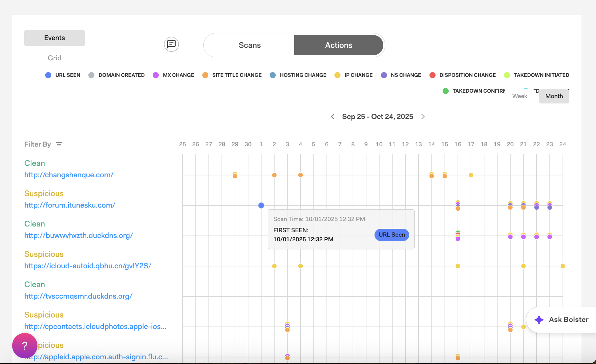Open the purple help question mark button
Viewport: 596px width, 364px height.
point(25,345)
